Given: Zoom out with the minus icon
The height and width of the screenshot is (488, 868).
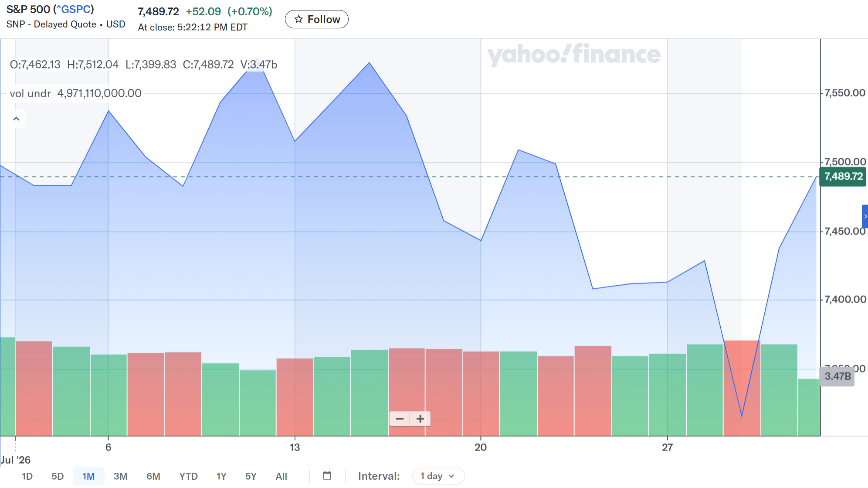Looking at the screenshot, I should [x=400, y=419].
